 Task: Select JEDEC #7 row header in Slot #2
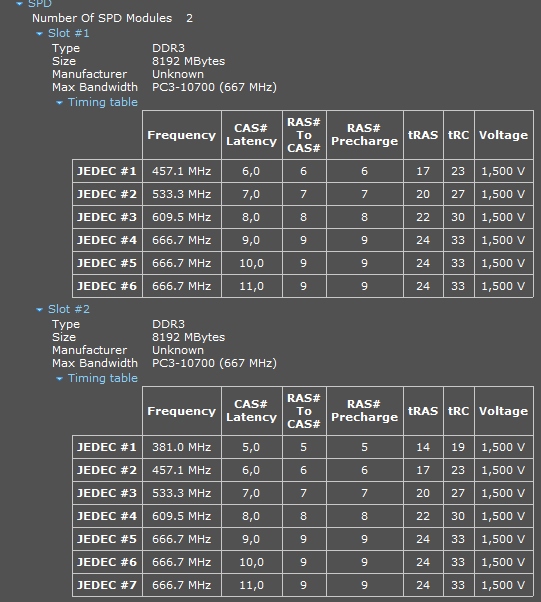coord(107,585)
